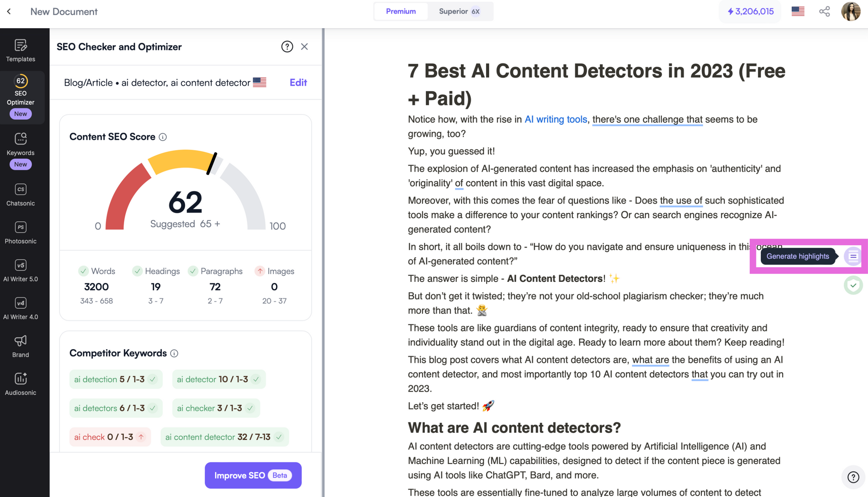Open language flag selector in header
This screenshot has width=868, height=497.
798,12
